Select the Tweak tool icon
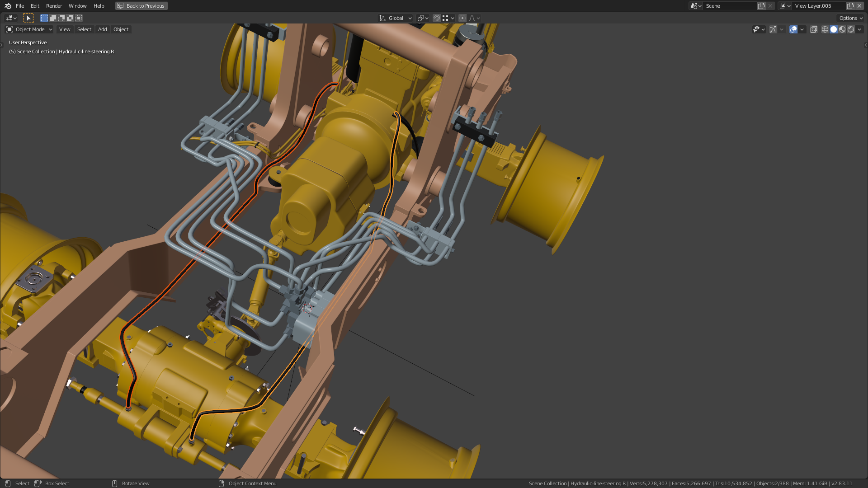The image size is (868, 488). (28, 18)
